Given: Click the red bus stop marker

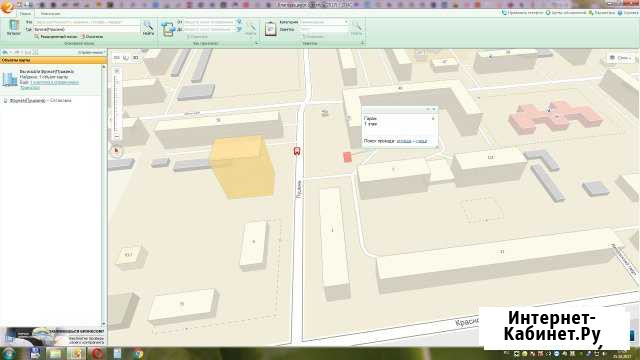Looking at the screenshot, I should (x=297, y=151).
